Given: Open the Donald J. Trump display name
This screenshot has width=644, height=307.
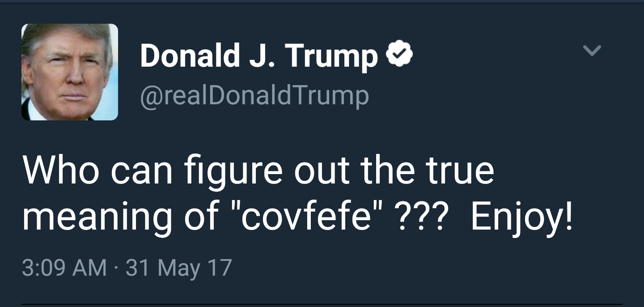Looking at the screenshot, I should [x=259, y=56].
